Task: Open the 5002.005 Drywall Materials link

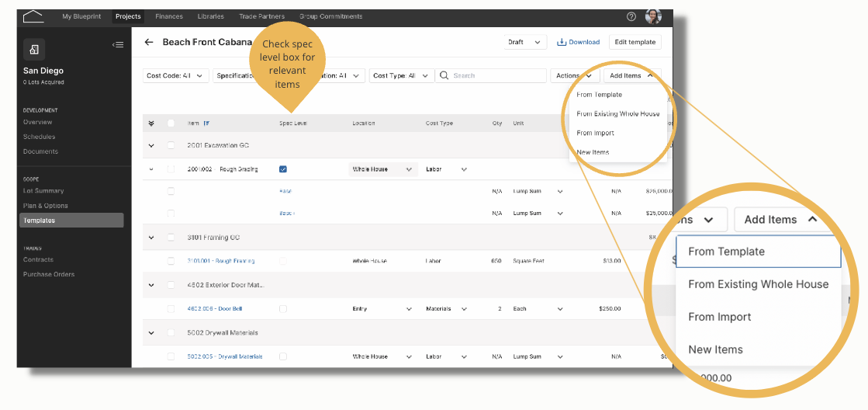Action: (x=225, y=357)
